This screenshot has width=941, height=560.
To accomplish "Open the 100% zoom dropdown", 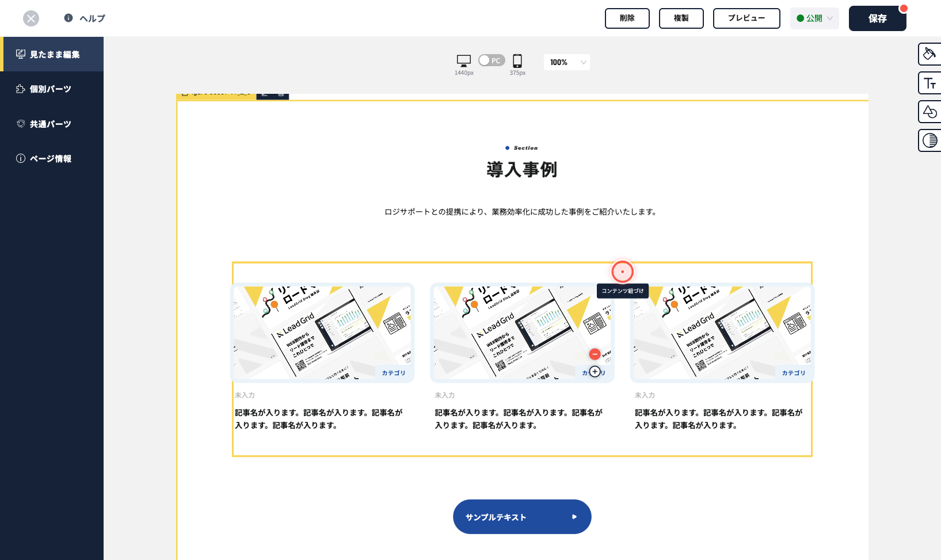I will [x=567, y=62].
